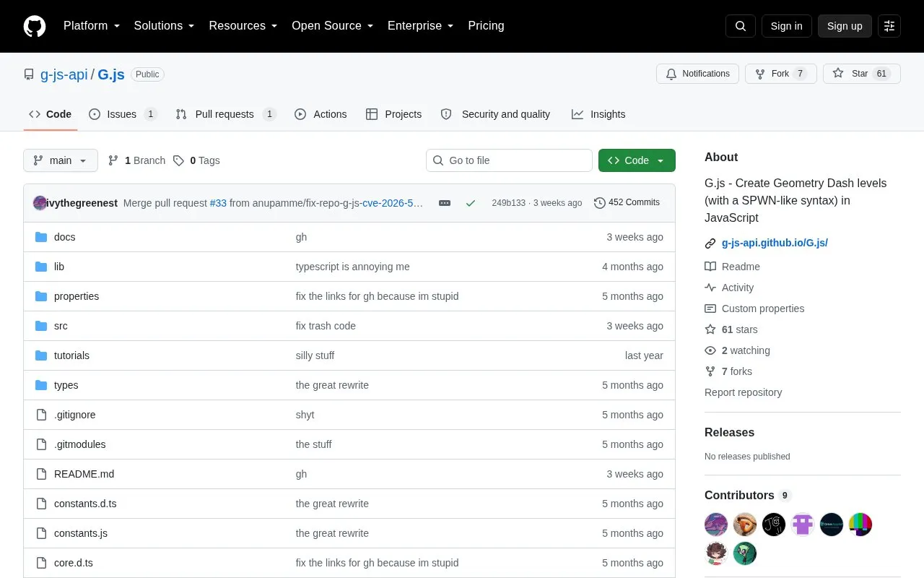Click the Activity pulse icon

point(710,288)
